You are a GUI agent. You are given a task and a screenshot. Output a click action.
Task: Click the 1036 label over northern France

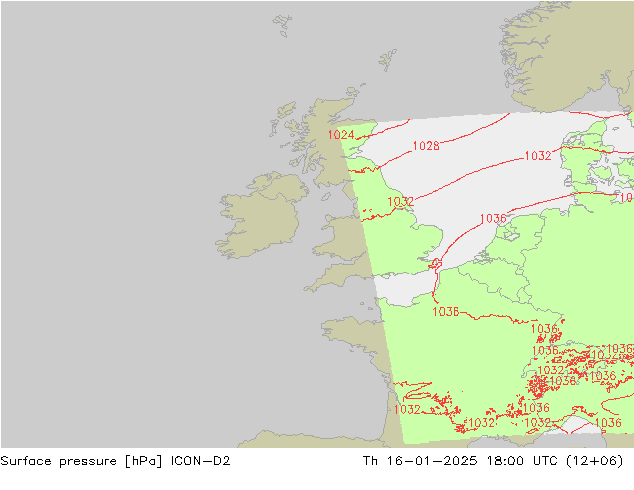point(446,312)
